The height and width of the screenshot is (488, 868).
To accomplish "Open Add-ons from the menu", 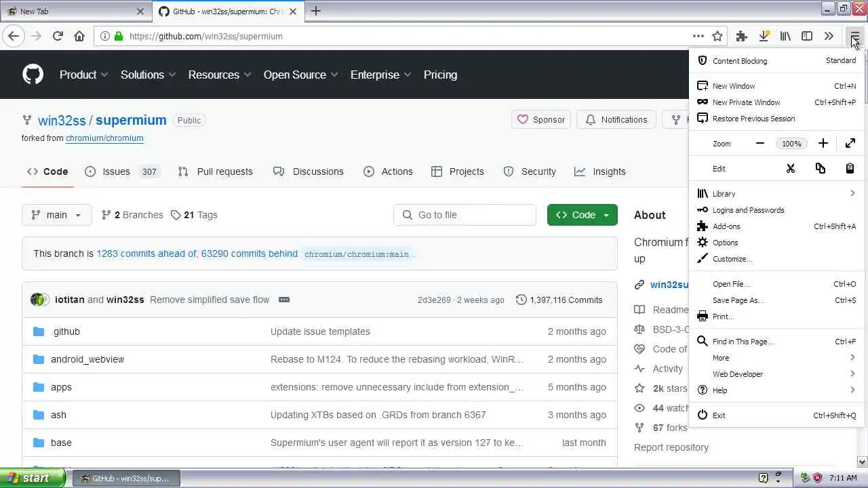I will (x=776, y=226).
